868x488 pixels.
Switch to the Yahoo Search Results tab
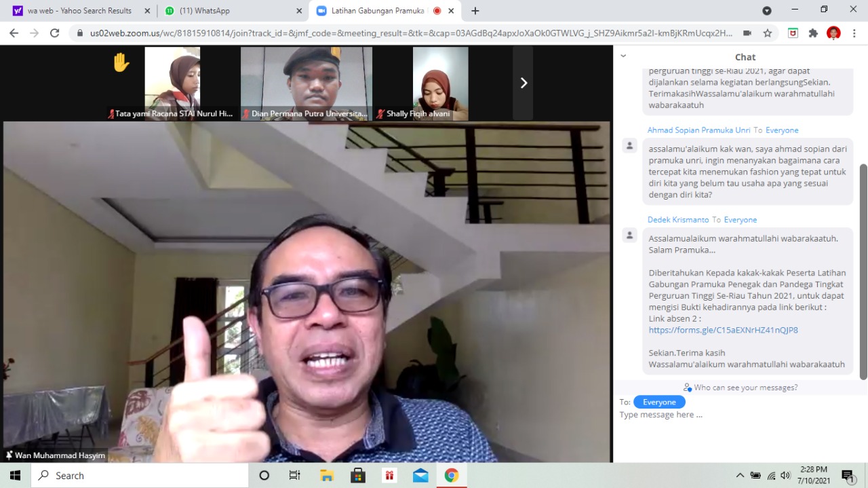(79, 11)
